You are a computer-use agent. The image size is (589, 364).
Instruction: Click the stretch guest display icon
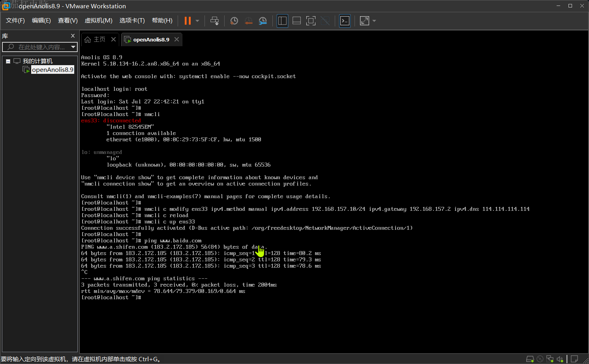364,21
